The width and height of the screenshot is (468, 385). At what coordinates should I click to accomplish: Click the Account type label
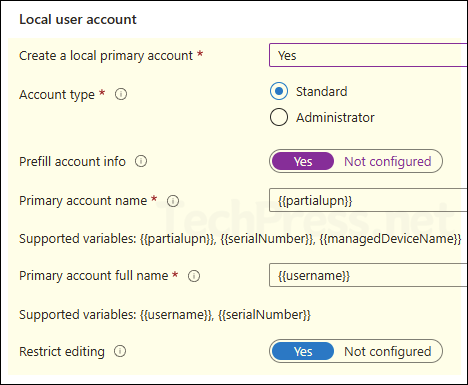[x=57, y=95]
